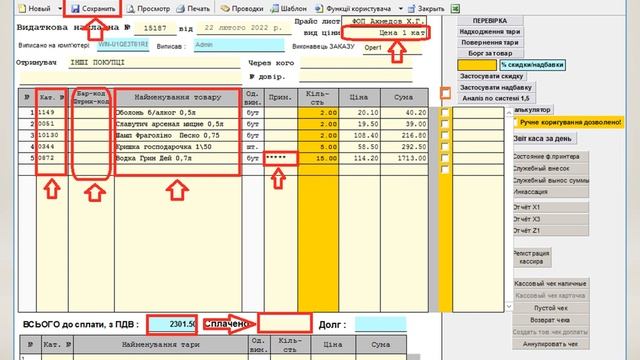Image resolution: width=640 pixels, height=360 pixels.
Task: Click the Виконавець ЗАКАЗУ field Oper1
Action: coord(392,48)
